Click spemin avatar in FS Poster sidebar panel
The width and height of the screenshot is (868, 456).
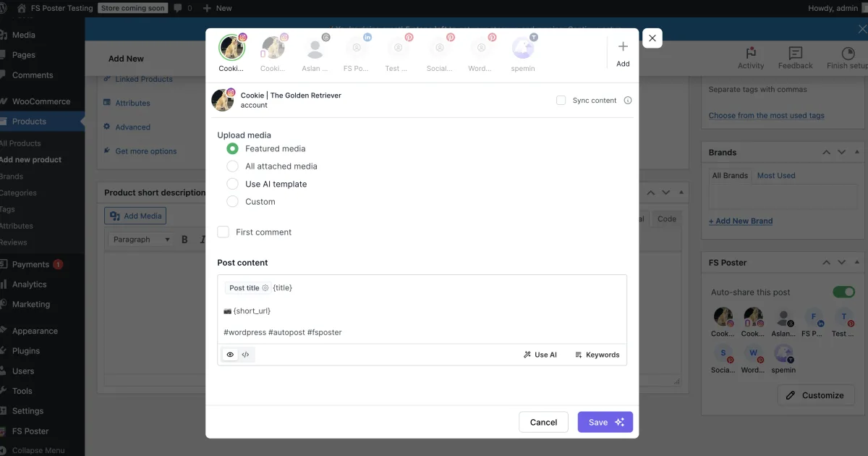[x=783, y=353]
